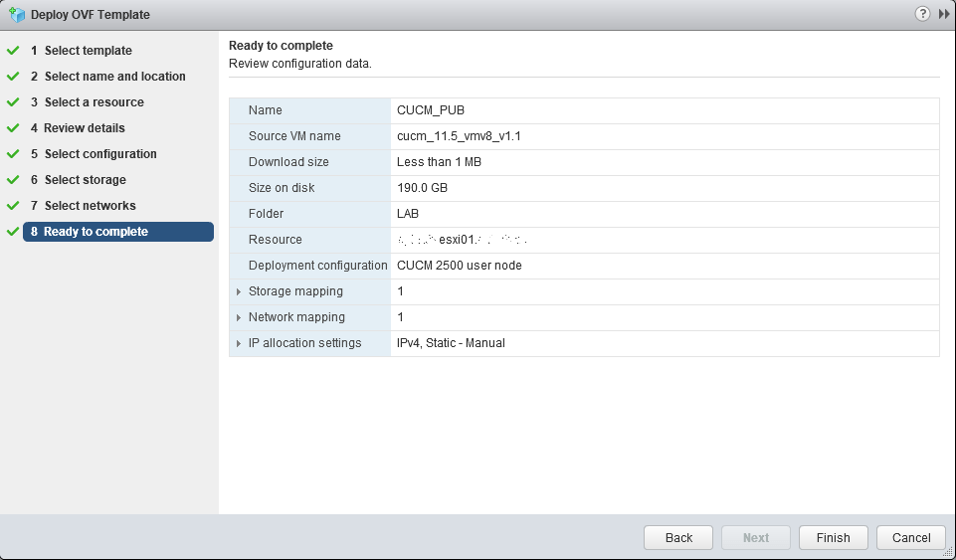Click the LAB folder value

(408, 214)
